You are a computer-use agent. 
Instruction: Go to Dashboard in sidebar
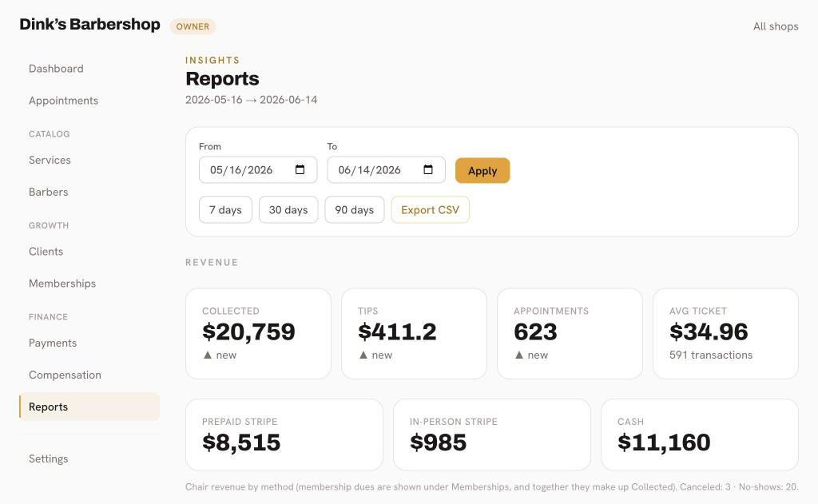[56, 69]
